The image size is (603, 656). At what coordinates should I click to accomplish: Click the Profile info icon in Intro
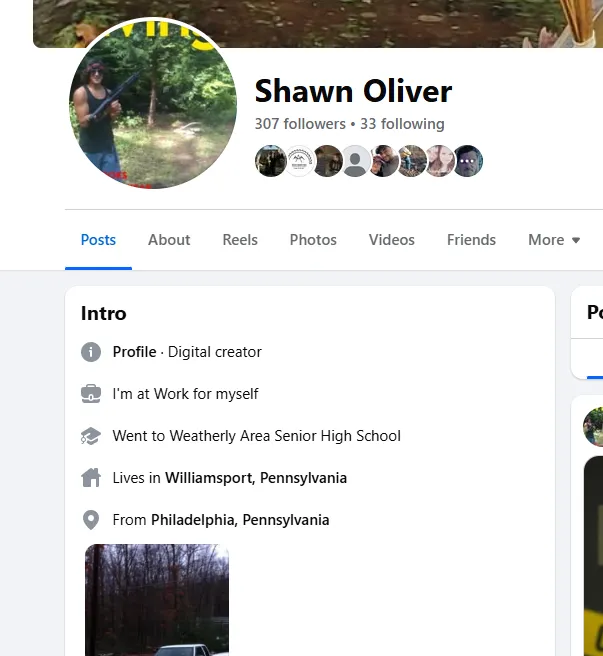click(91, 352)
